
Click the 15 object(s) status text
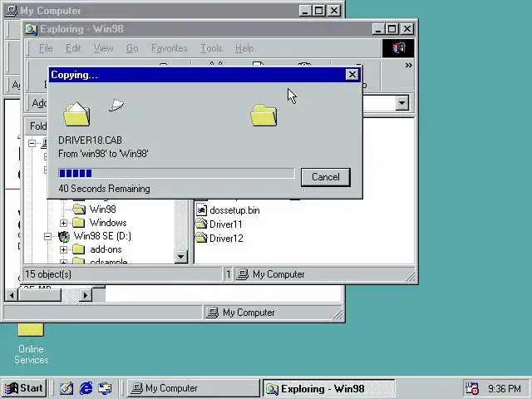[x=48, y=274]
